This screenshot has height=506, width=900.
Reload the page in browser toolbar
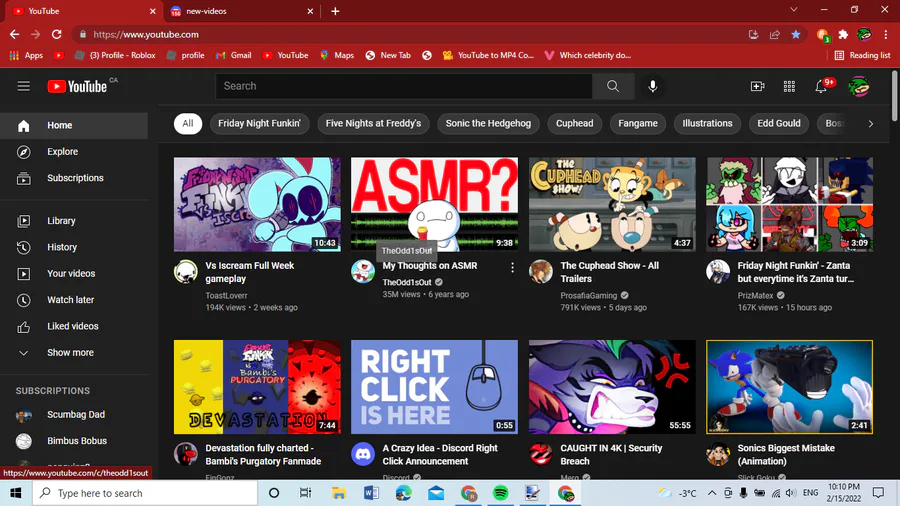[x=56, y=34]
